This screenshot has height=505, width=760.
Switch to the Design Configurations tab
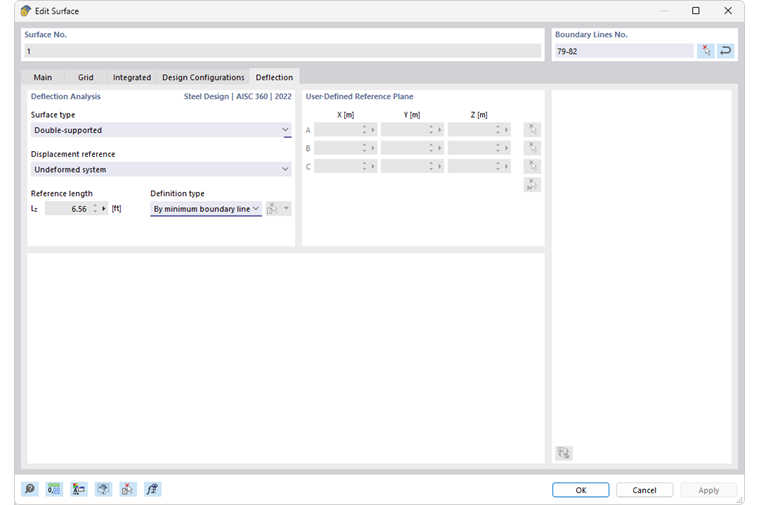[203, 77]
